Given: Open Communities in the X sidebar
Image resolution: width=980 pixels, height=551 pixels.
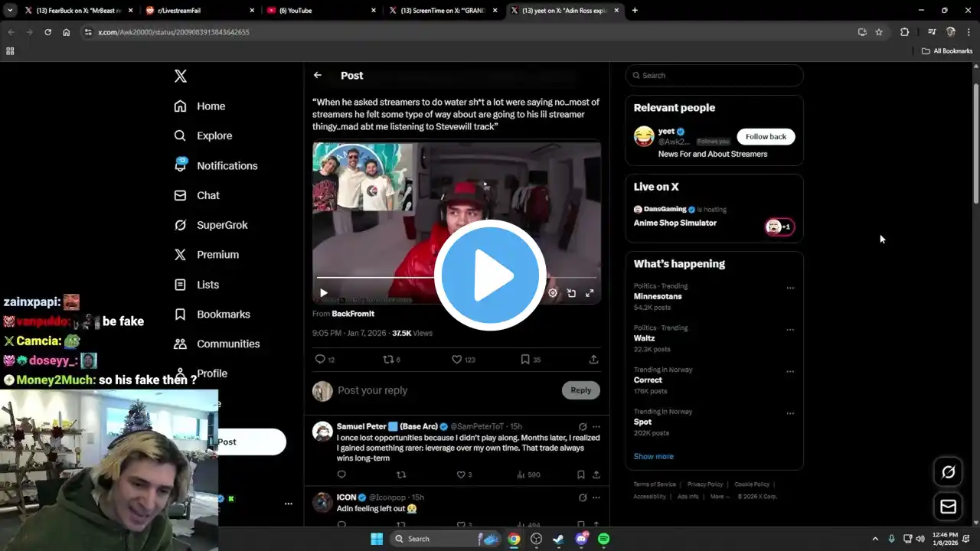Looking at the screenshot, I should (217, 344).
